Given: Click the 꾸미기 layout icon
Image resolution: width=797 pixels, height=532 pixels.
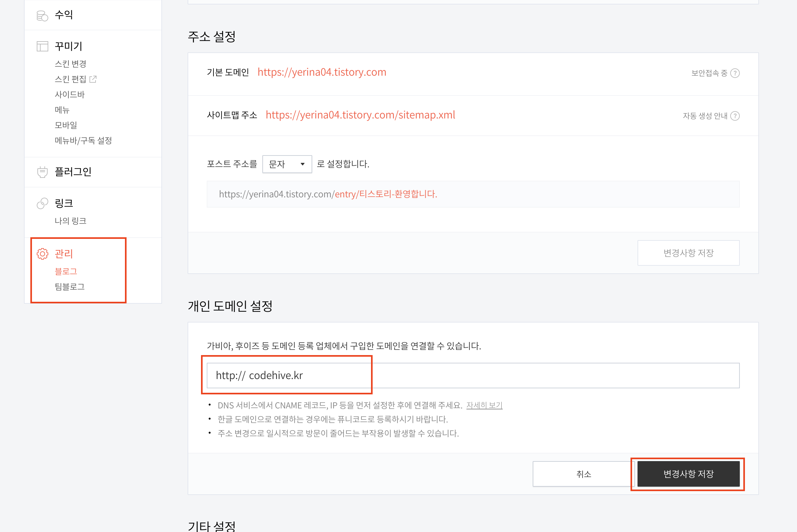Looking at the screenshot, I should click(42, 46).
